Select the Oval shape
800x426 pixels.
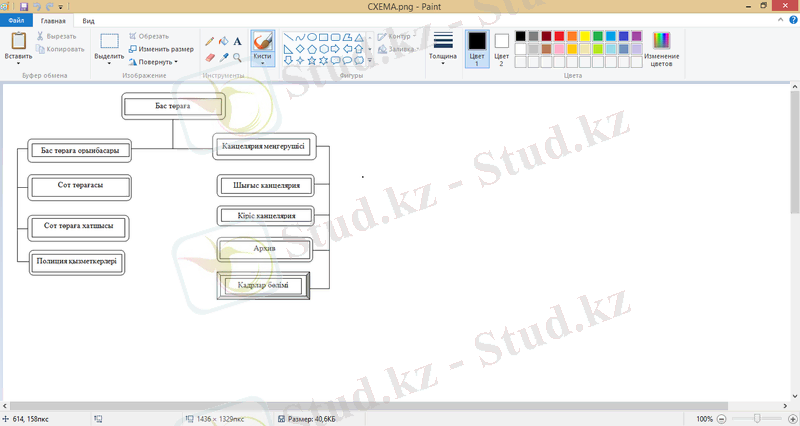(312, 37)
